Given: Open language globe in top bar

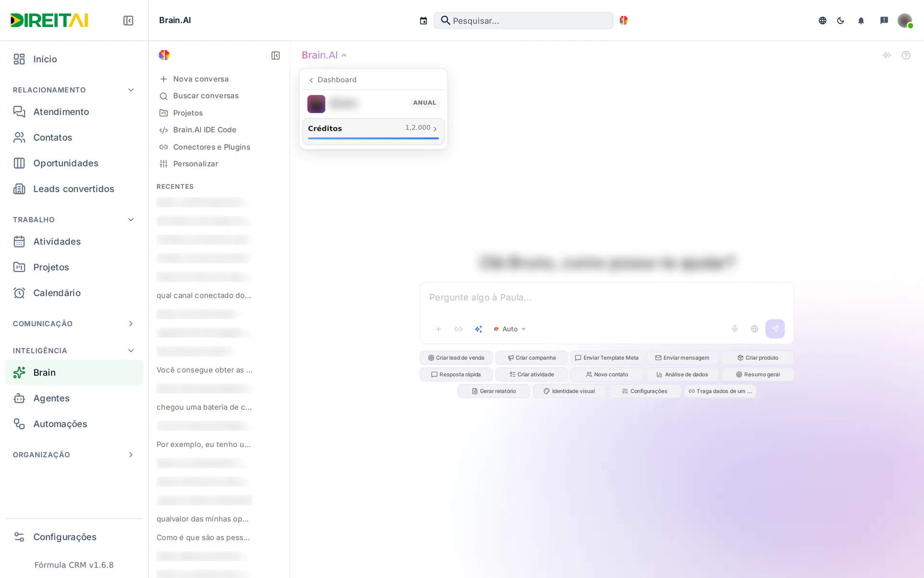Looking at the screenshot, I should click(822, 20).
